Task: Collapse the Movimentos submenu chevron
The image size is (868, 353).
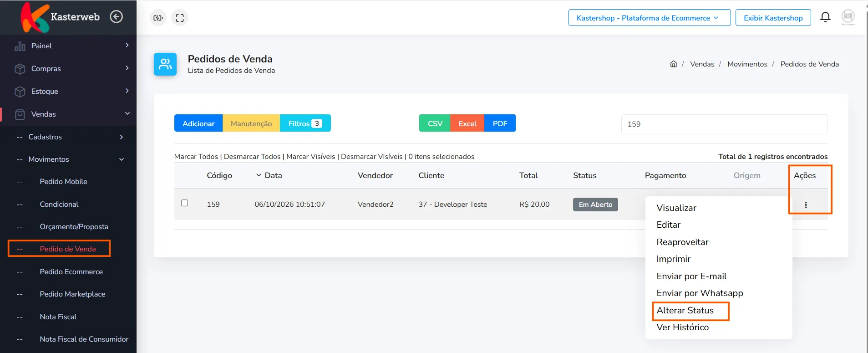Action: 122,159
